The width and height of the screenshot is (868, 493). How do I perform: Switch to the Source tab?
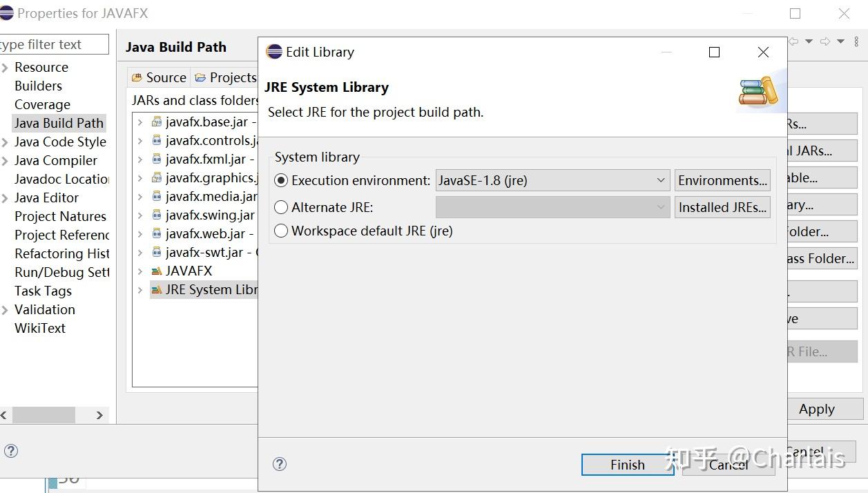click(159, 77)
